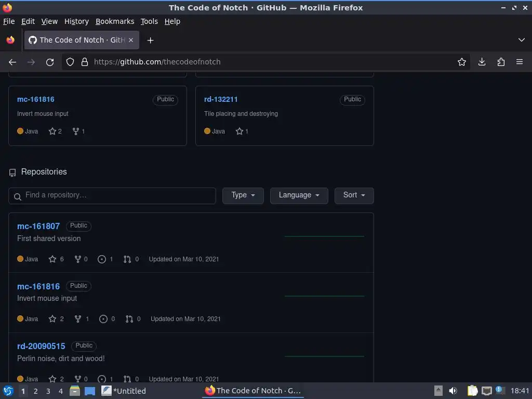Viewport: 532px width, 399px height.
Task: Open the Help menu
Action: pos(172,21)
